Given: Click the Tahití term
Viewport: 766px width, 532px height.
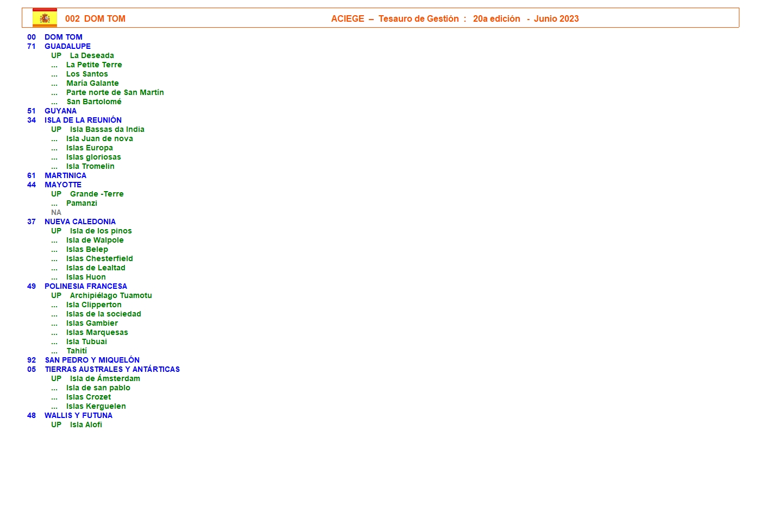Looking at the screenshot, I should pyautogui.click(x=77, y=351).
